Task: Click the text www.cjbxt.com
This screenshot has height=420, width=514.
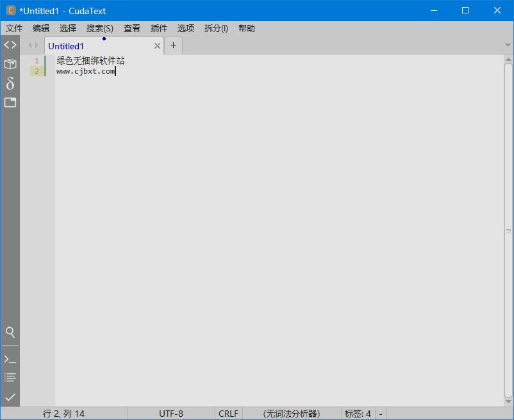Action: [x=85, y=71]
